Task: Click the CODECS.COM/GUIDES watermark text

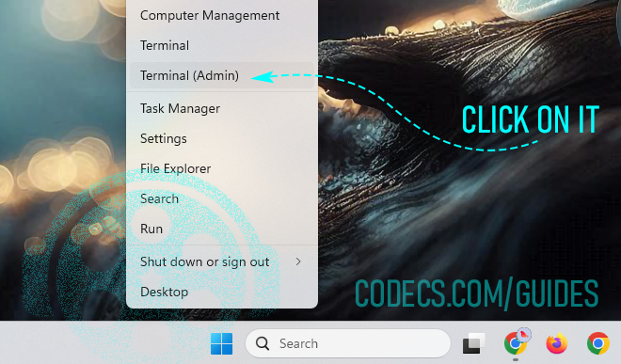Action: 476,293
